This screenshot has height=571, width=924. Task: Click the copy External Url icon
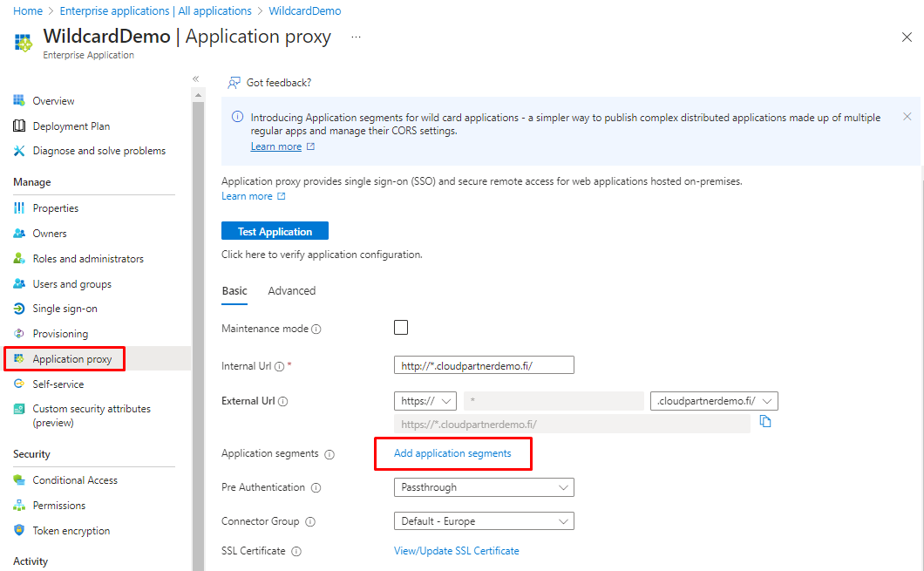(765, 422)
